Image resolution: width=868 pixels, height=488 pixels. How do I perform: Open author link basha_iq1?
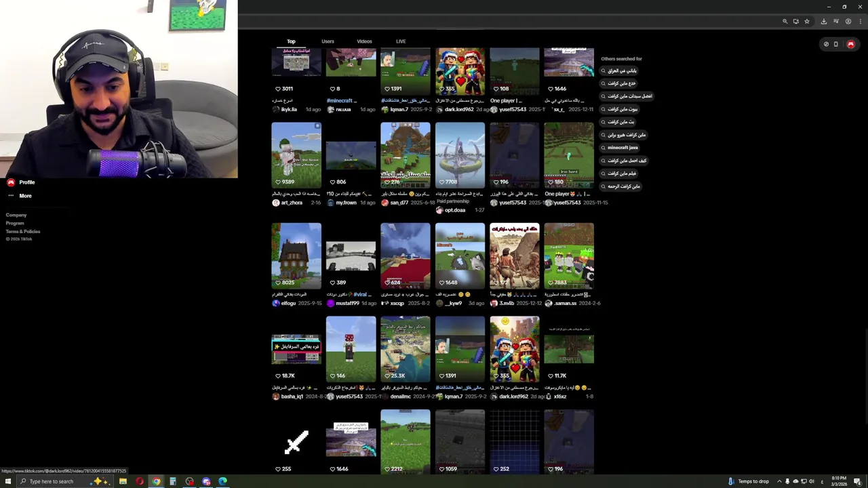tap(292, 396)
